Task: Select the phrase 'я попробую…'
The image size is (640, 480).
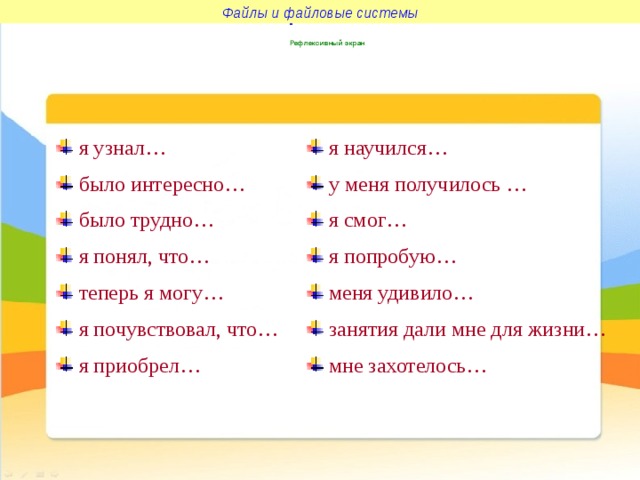Action: 392,257
